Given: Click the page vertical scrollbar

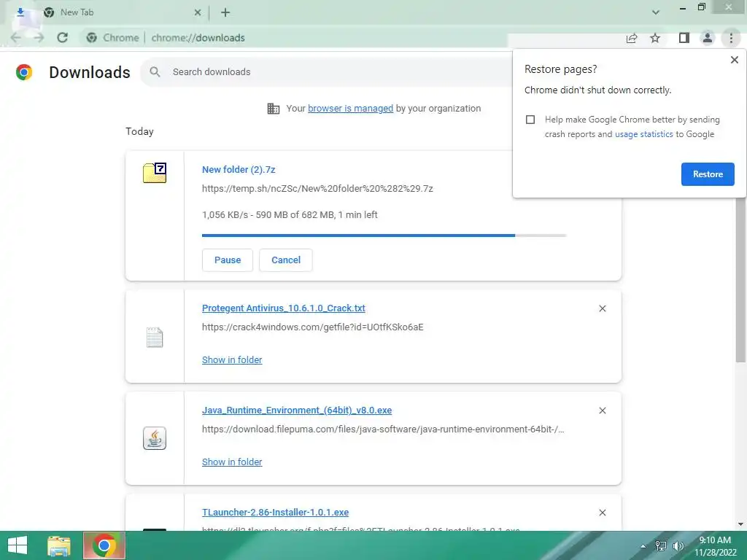Looking at the screenshot, I should pyautogui.click(x=740, y=281).
